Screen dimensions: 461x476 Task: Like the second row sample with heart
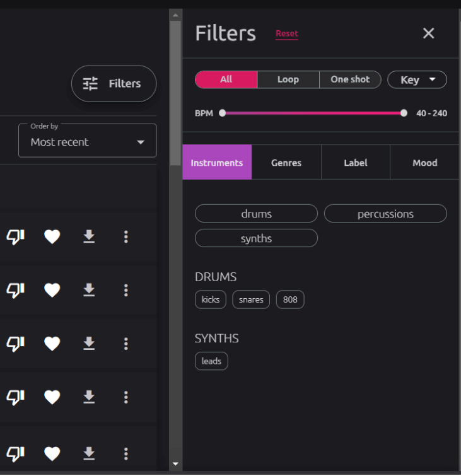click(52, 290)
